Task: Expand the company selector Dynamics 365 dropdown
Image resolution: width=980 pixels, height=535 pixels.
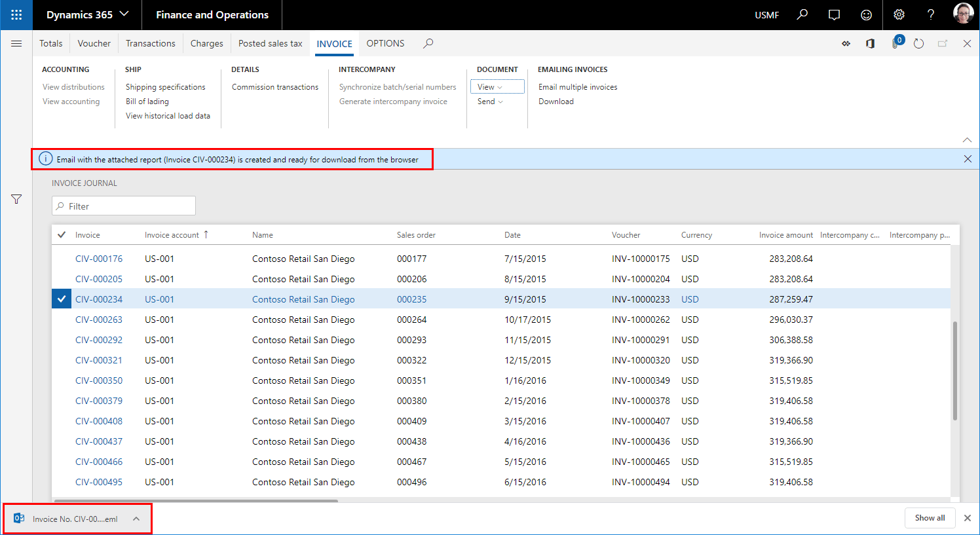Action: [x=88, y=14]
